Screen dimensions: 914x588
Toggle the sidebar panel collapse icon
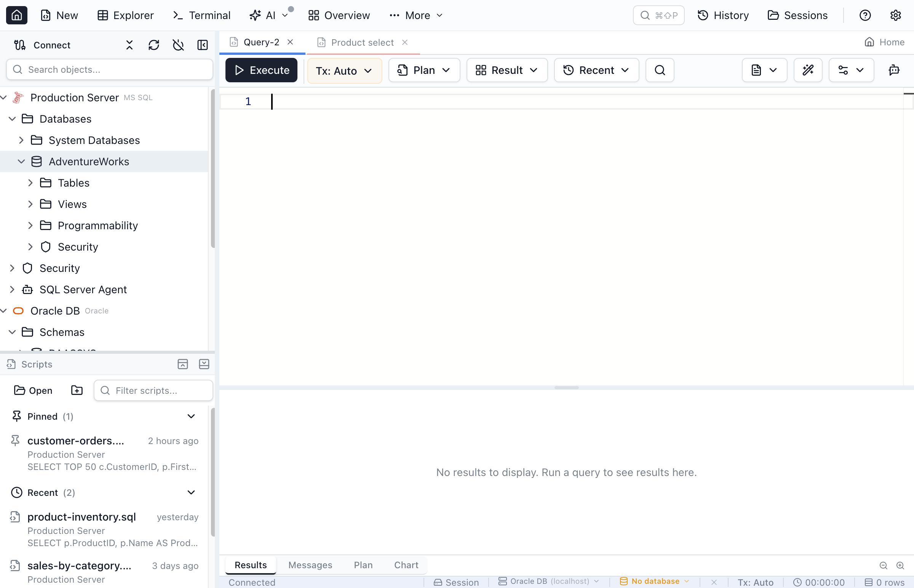pos(203,45)
